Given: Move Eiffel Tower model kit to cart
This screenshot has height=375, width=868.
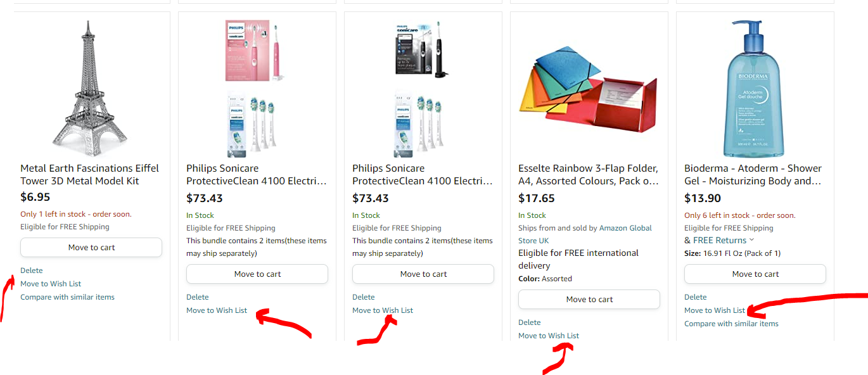Looking at the screenshot, I should [91, 248].
